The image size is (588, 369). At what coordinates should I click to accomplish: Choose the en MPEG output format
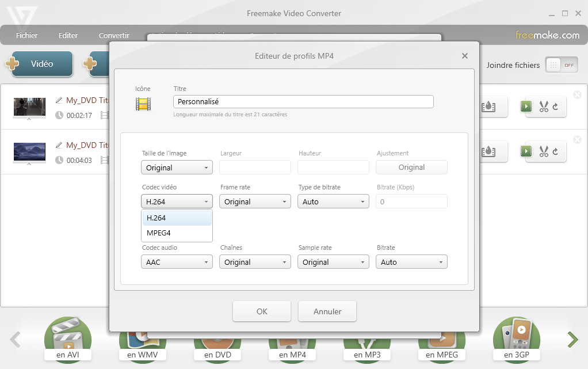pyautogui.click(x=442, y=347)
